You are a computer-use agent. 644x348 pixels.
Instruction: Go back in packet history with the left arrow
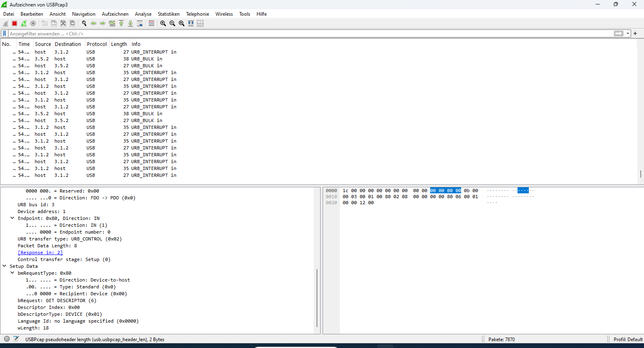93,23
